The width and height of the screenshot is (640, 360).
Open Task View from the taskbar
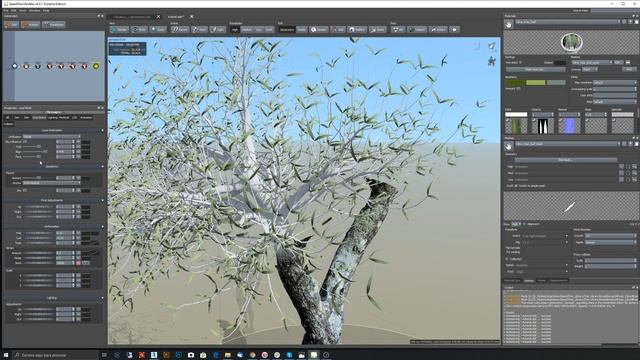(104, 355)
